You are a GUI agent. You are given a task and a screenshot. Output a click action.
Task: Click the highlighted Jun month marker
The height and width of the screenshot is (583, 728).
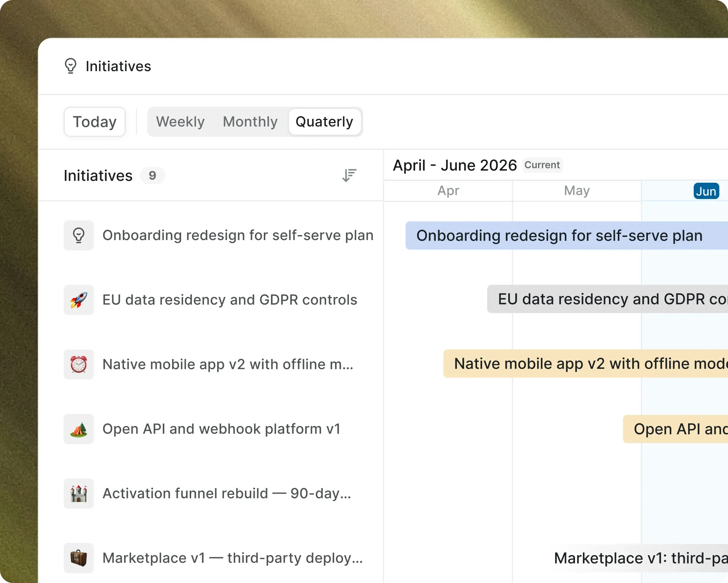[706, 191]
